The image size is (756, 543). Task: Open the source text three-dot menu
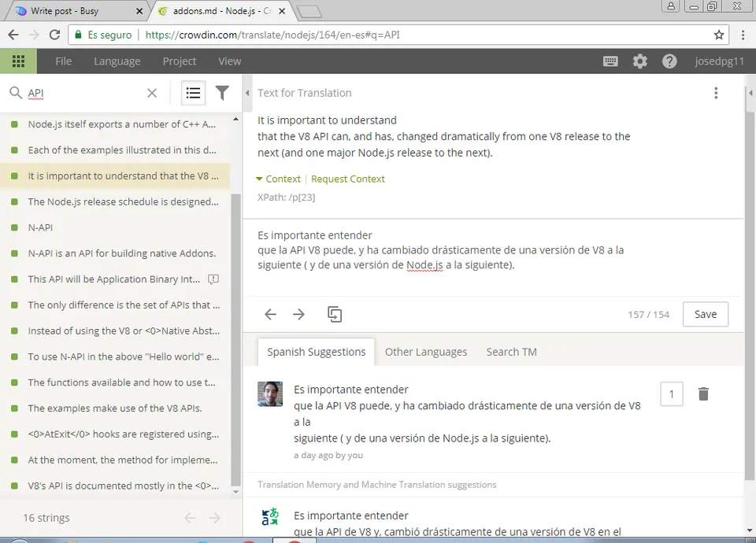[x=716, y=93]
